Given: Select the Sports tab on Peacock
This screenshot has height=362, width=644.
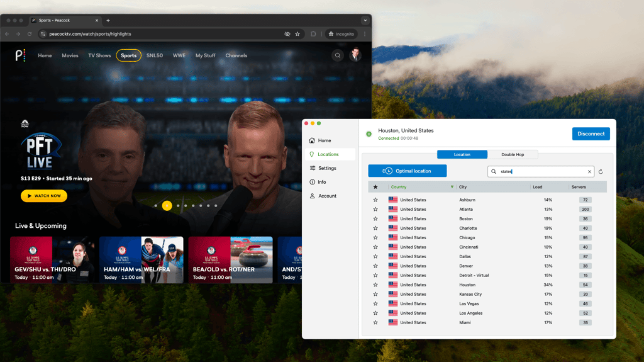Looking at the screenshot, I should [128, 55].
